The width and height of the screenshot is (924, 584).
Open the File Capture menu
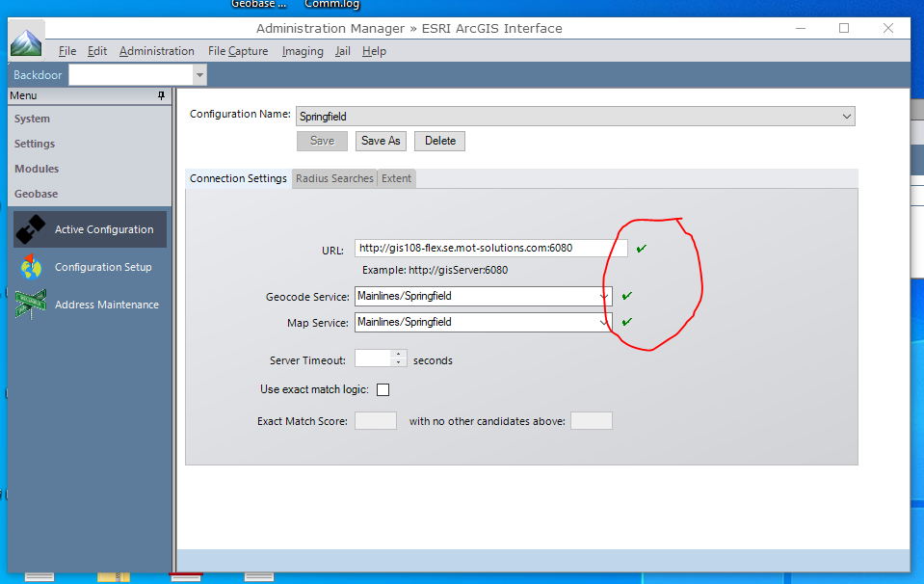click(238, 51)
